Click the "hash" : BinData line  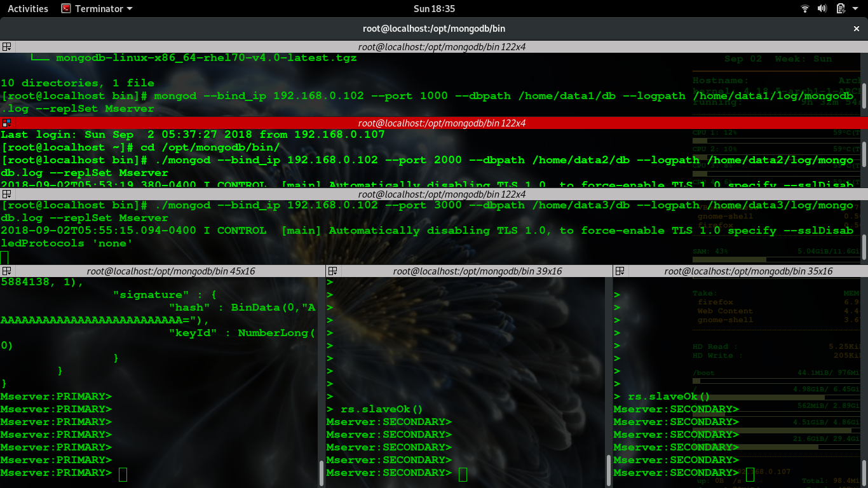242,308
